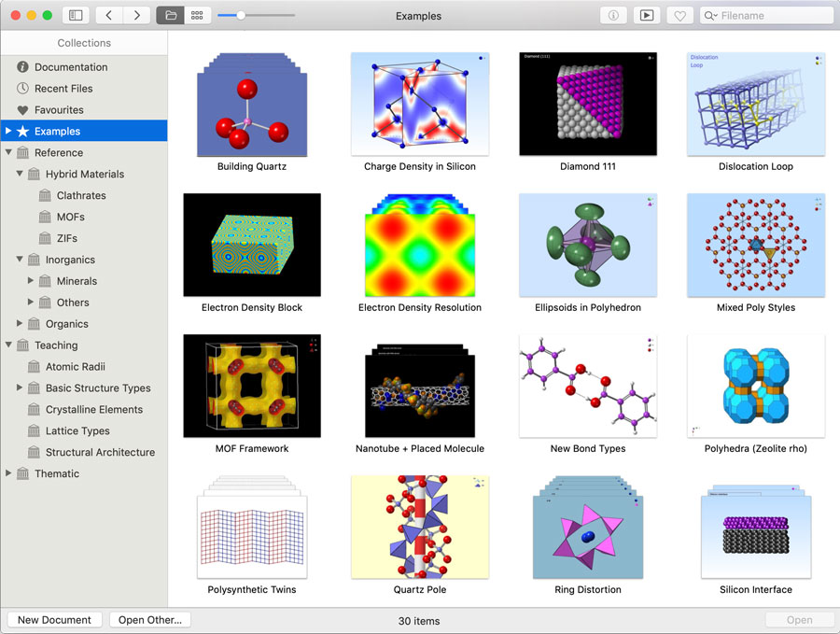Click the New Document button

[54, 620]
